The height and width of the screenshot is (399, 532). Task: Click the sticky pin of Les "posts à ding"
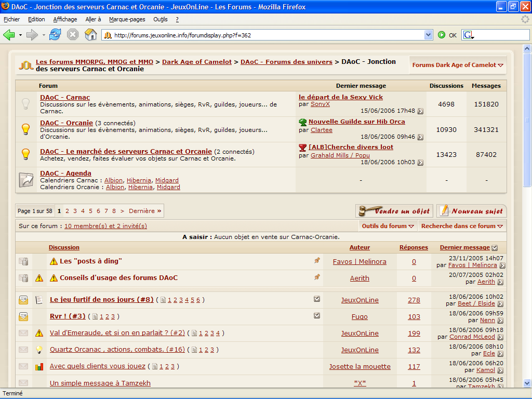[317, 261]
